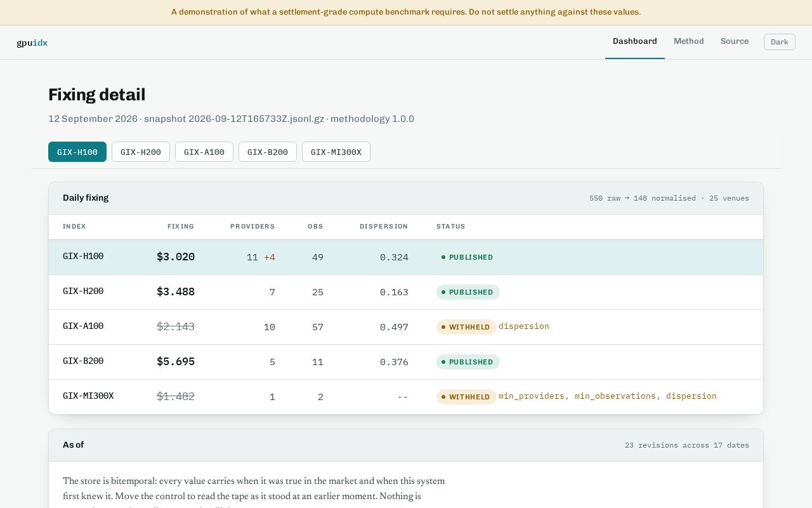Click the 550 raw normalised venues summary
812x508 pixels.
point(669,198)
